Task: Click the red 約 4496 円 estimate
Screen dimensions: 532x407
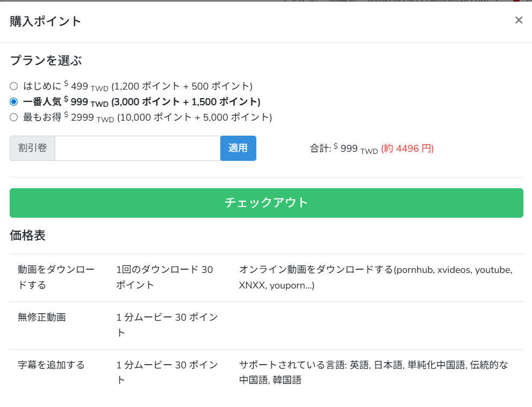Action: click(407, 149)
